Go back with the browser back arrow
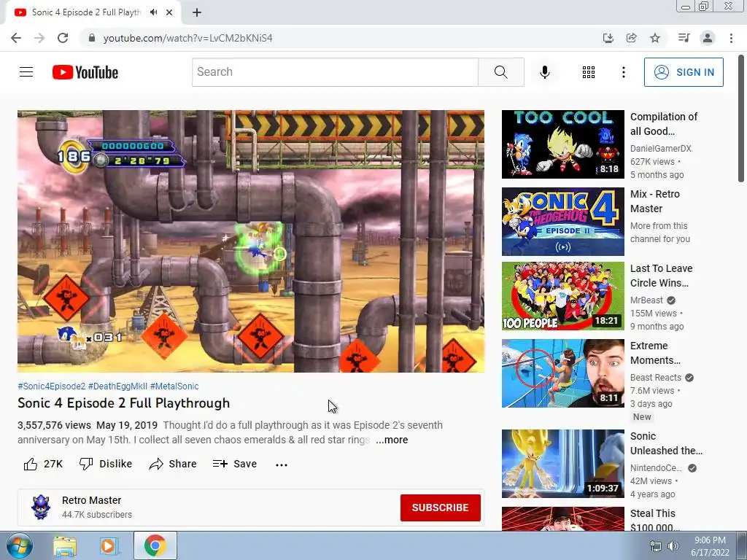This screenshot has height=560, width=747. point(16,38)
